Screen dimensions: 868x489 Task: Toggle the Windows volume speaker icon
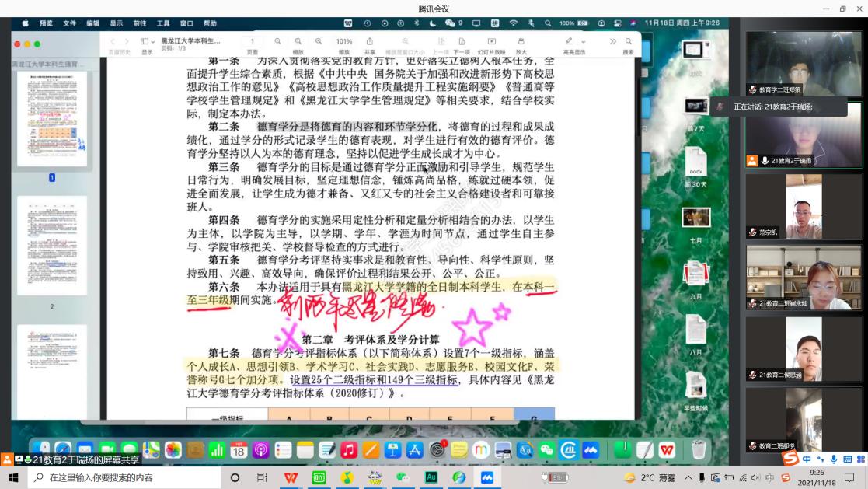click(755, 477)
